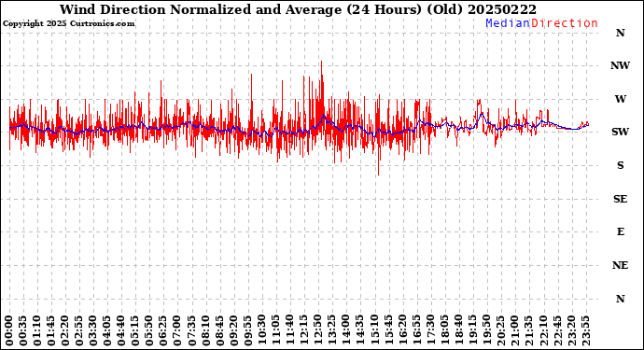
Task: Click the 11:05 time axis label
Action: (275, 330)
